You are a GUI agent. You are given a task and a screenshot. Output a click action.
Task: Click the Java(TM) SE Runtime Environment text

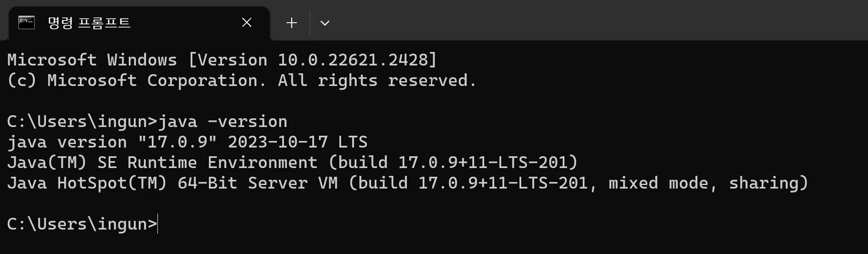click(162, 163)
